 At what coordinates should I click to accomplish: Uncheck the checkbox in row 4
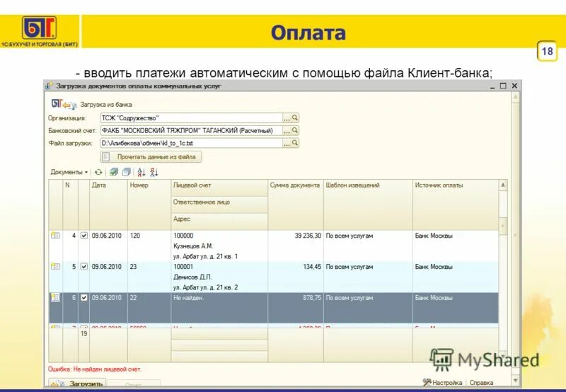83,236
